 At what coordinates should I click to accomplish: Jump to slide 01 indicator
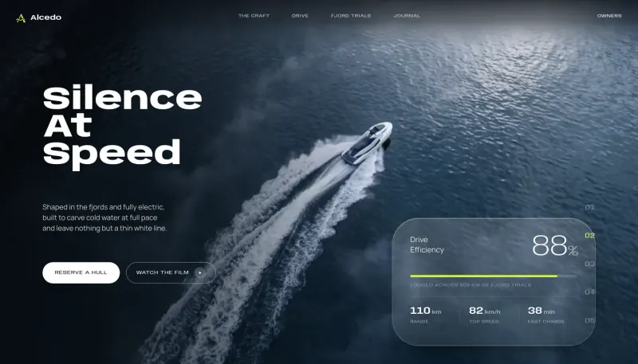click(589, 207)
